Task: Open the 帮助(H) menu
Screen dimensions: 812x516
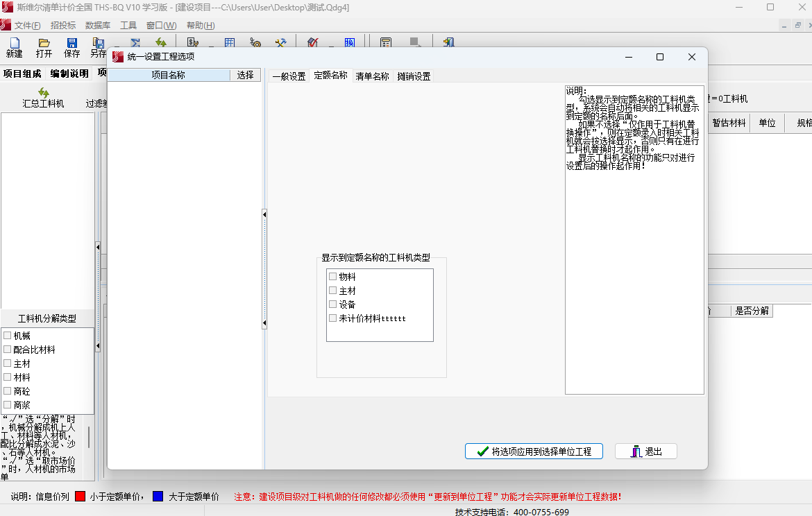Action: (201, 26)
